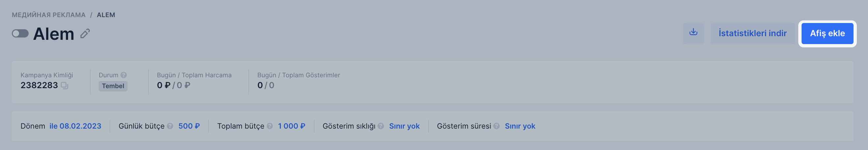
Task: Change Gösterim sıklığı Sınır yok limit
Action: 404,126
